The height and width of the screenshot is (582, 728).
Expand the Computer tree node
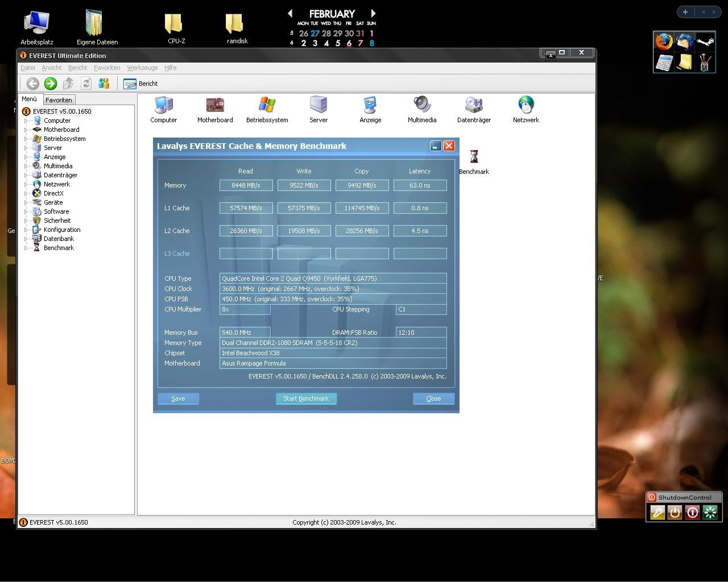pyautogui.click(x=26, y=120)
